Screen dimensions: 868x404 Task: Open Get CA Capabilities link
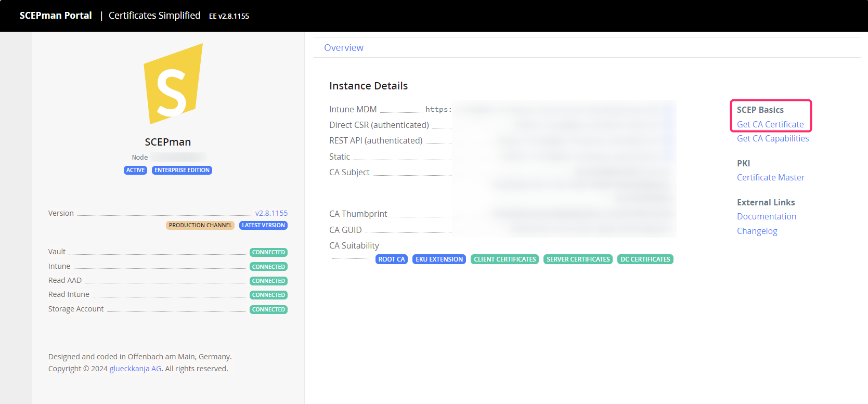(x=772, y=138)
